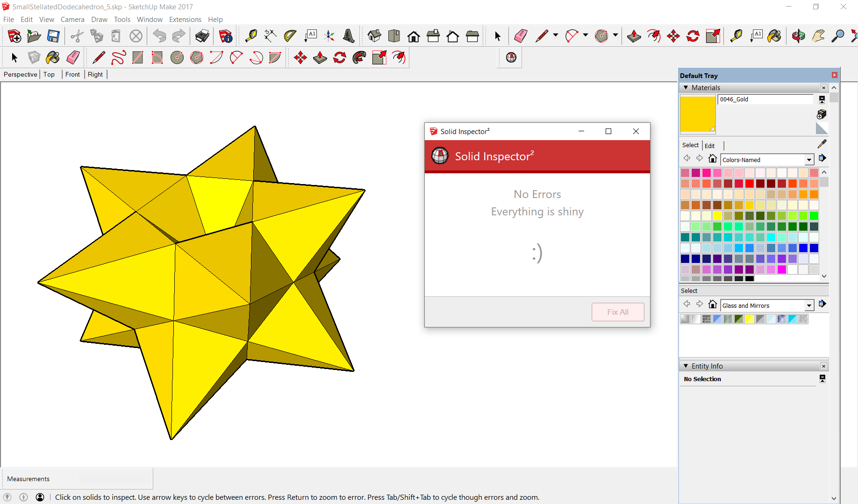Viewport: 858px width, 504px height.
Task: Toggle credits status bar icon
Action: pos(24,497)
